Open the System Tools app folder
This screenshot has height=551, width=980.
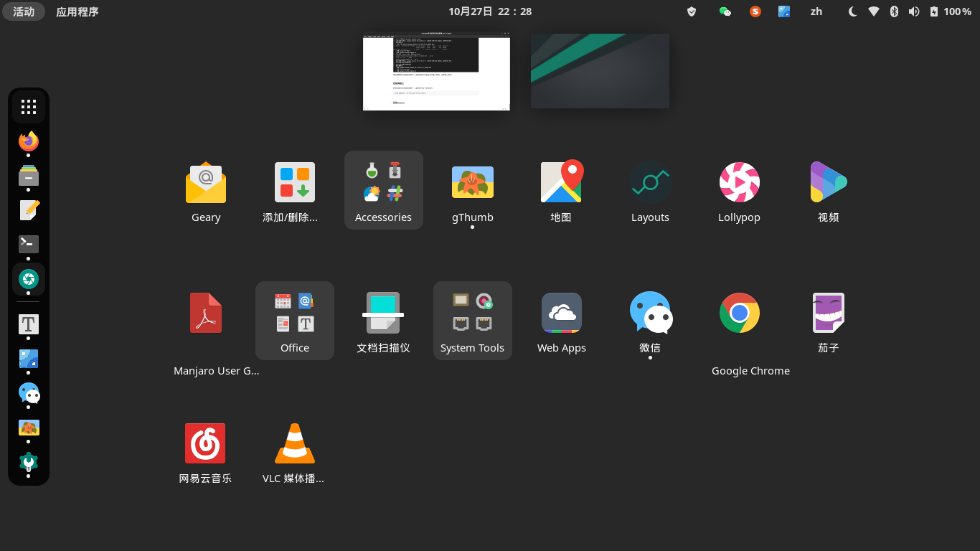click(x=473, y=321)
